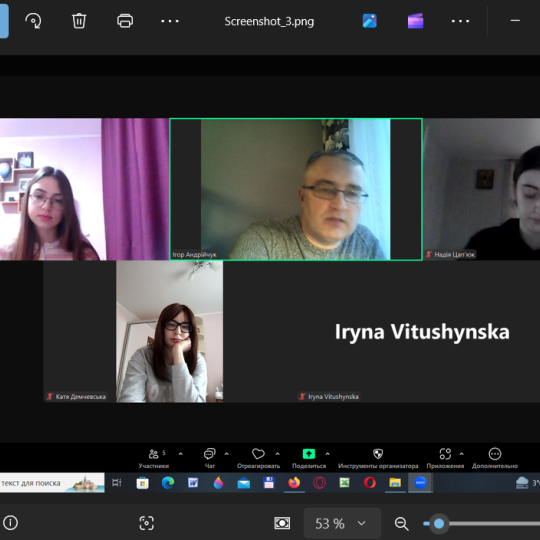Open the 53 % zoom dropdown
Image resolution: width=540 pixels, height=540 pixels.
pos(342,523)
